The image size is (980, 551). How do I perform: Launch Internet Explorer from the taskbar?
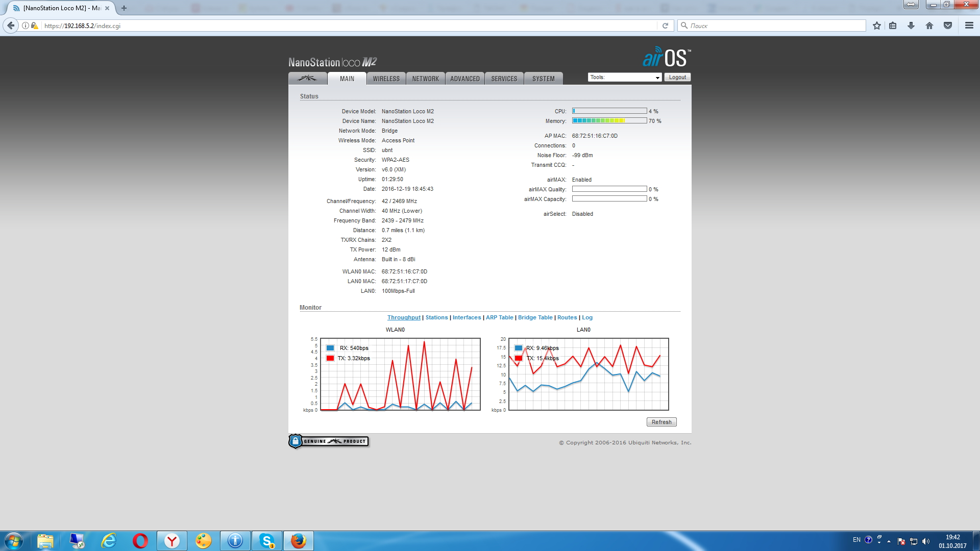tap(109, 541)
